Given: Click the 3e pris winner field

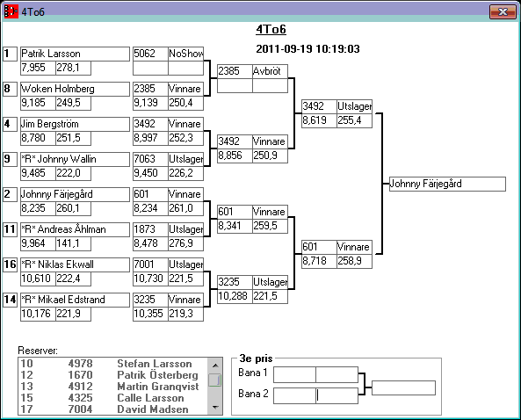Looking at the screenshot, I should pos(403,388).
